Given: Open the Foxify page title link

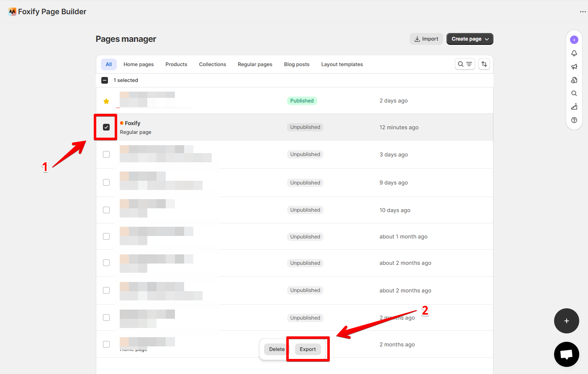Looking at the screenshot, I should tap(133, 123).
